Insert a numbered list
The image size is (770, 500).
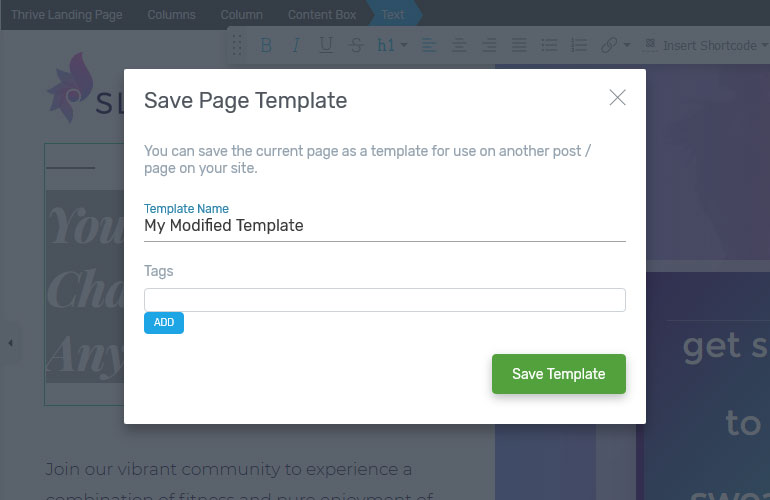[x=579, y=45]
